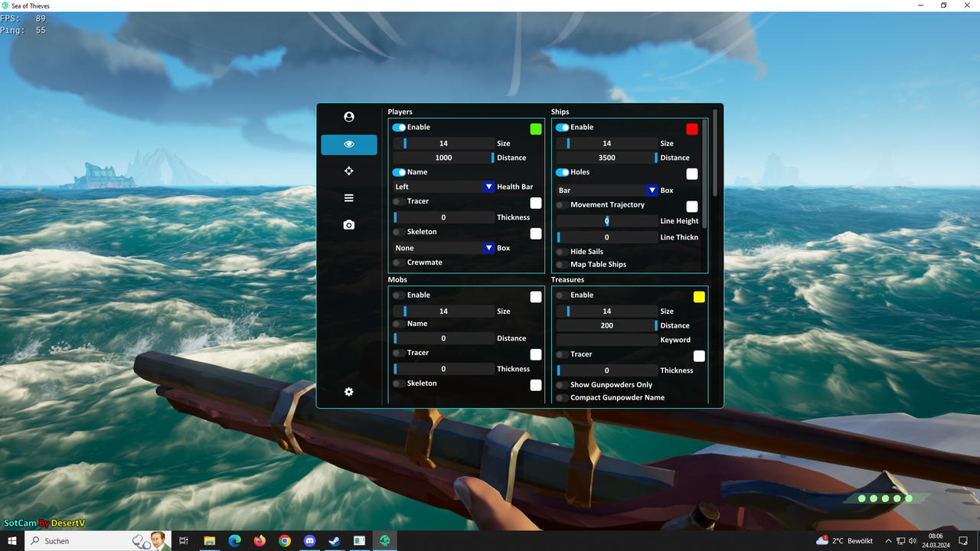Click the green Players color swatch

(x=536, y=129)
